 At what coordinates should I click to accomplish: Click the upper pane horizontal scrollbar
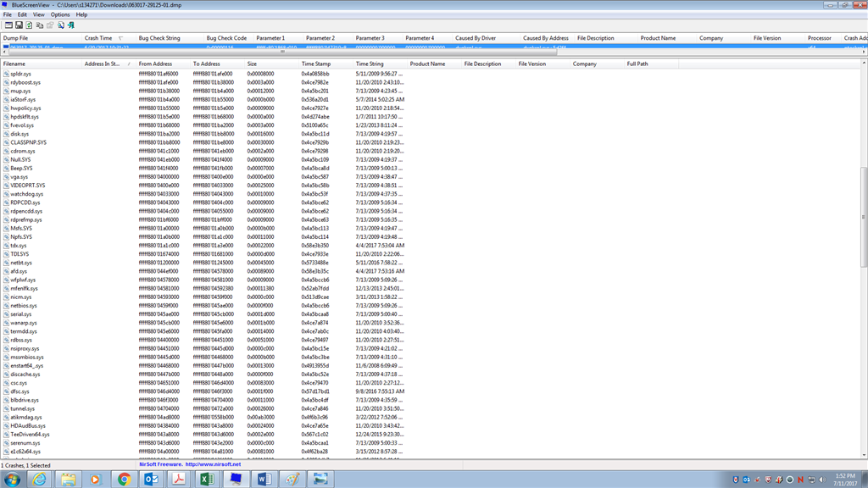coord(433,52)
